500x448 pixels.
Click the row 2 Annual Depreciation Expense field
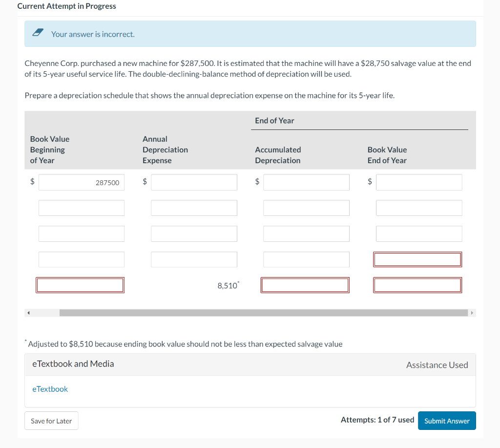[194, 208]
